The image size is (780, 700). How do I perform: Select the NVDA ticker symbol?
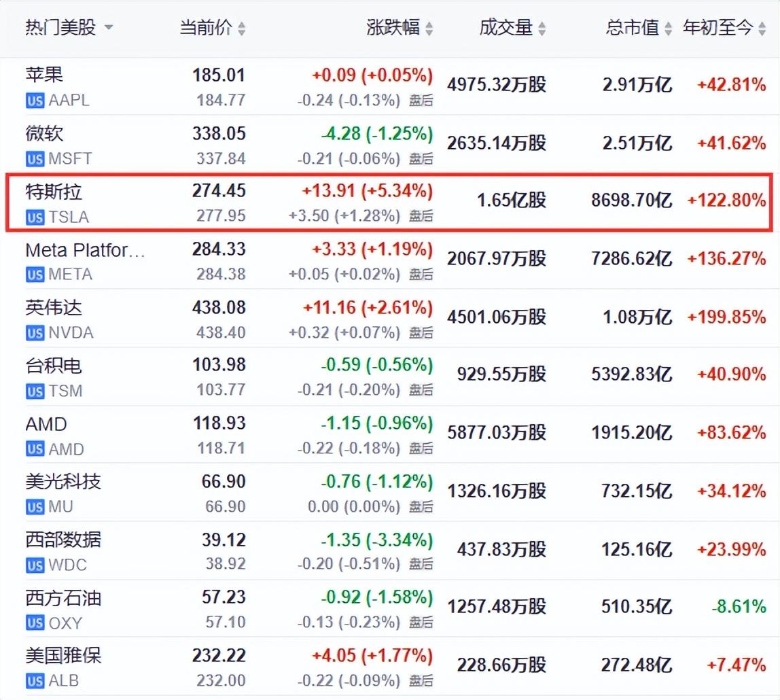click(x=71, y=333)
